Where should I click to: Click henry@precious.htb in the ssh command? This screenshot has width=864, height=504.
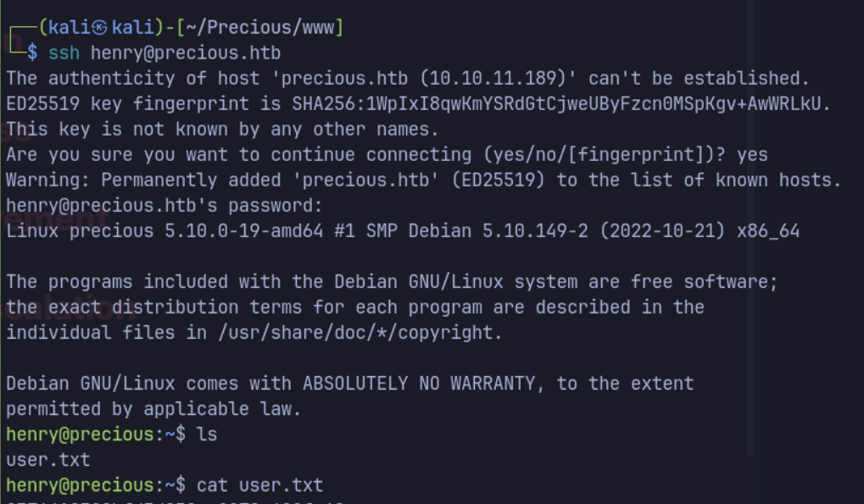(186, 53)
